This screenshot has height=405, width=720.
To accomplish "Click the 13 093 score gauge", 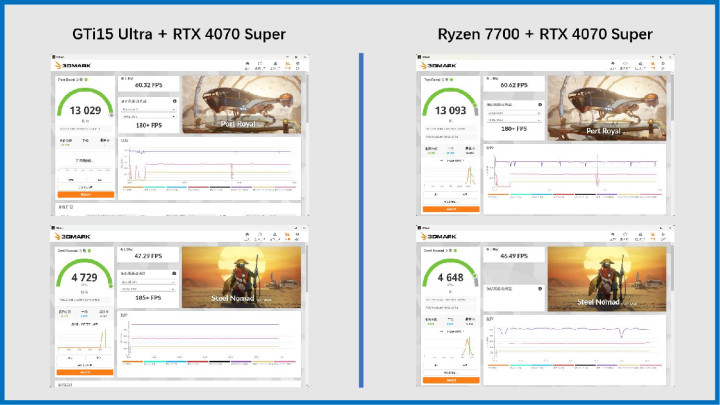I will (450, 103).
